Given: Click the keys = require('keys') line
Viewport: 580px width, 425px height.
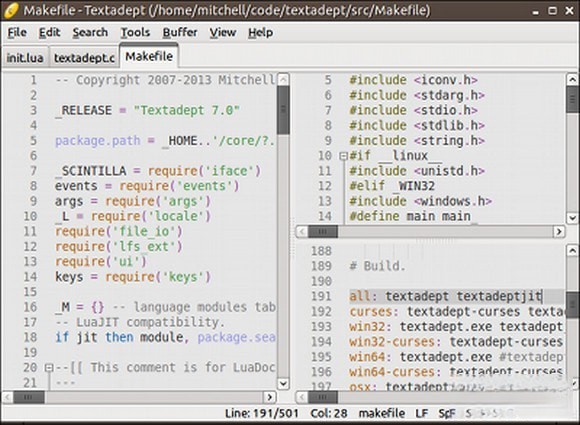Looking at the screenshot, I should coord(133,277).
